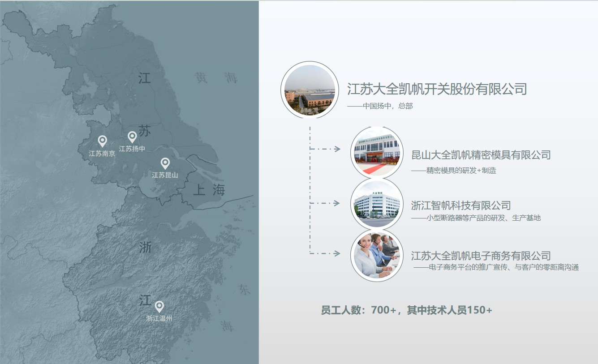Click the map pin above 浙江温州

click(159, 307)
